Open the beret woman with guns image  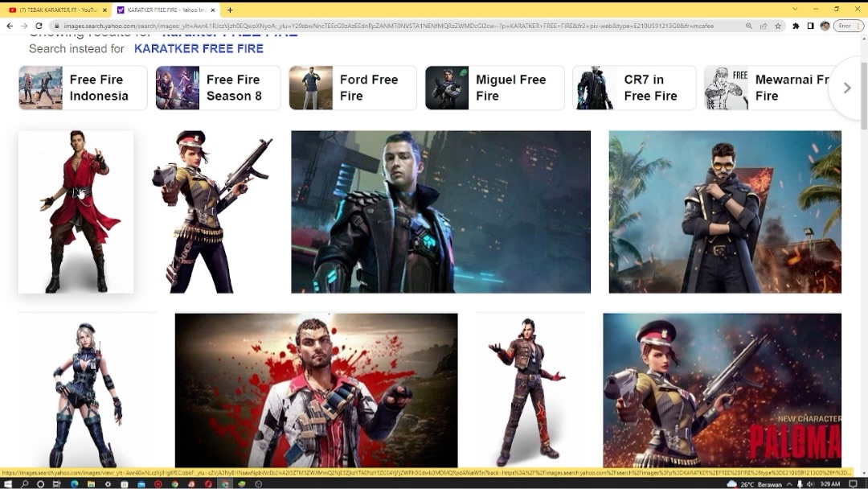[212, 212]
